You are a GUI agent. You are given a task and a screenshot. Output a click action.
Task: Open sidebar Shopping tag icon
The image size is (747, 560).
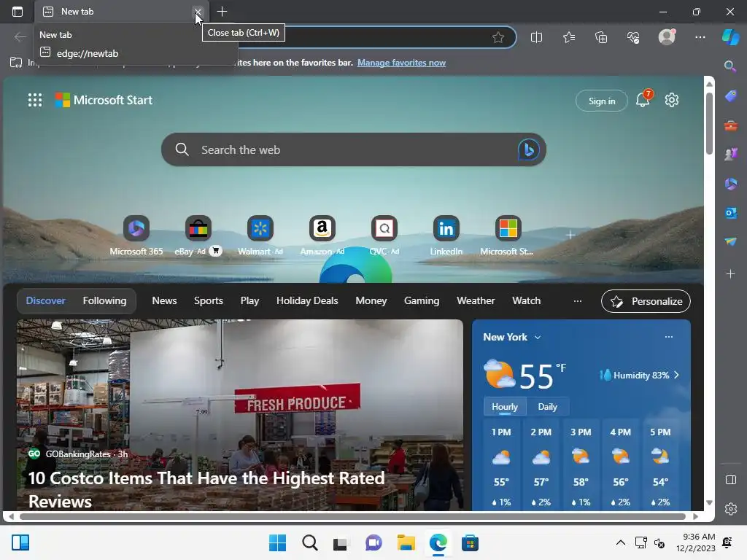click(731, 96)
